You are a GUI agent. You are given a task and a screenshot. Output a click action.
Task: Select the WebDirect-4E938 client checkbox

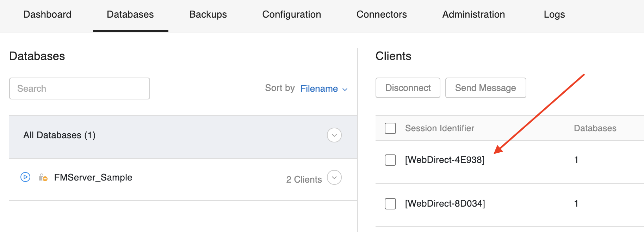390,160
